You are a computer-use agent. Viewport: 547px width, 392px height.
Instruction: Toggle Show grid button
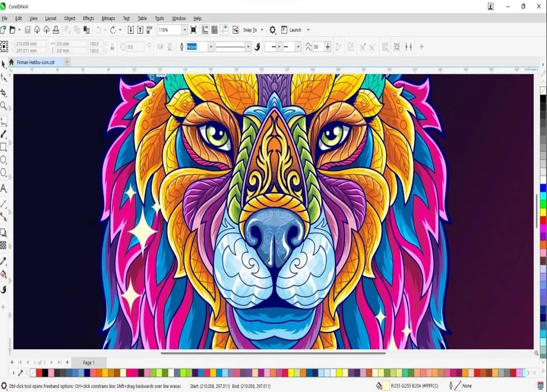[x=215, y=30]
